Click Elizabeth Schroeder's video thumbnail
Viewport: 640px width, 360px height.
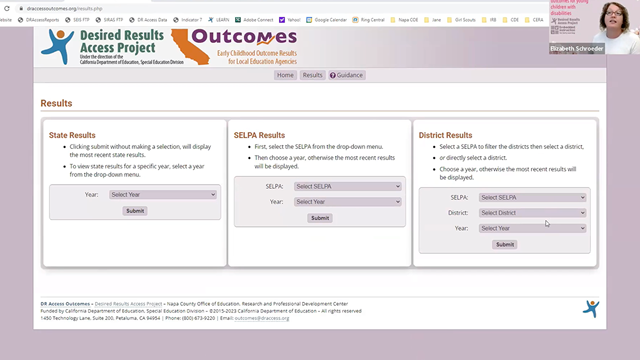[x=594, y=27]
